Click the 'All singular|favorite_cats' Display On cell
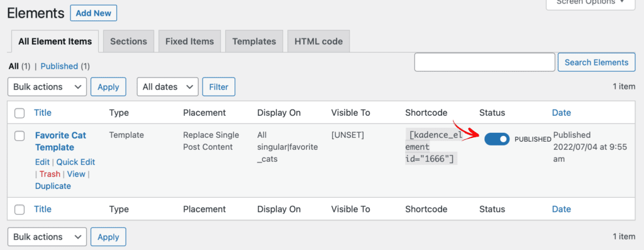 (287, 147)
